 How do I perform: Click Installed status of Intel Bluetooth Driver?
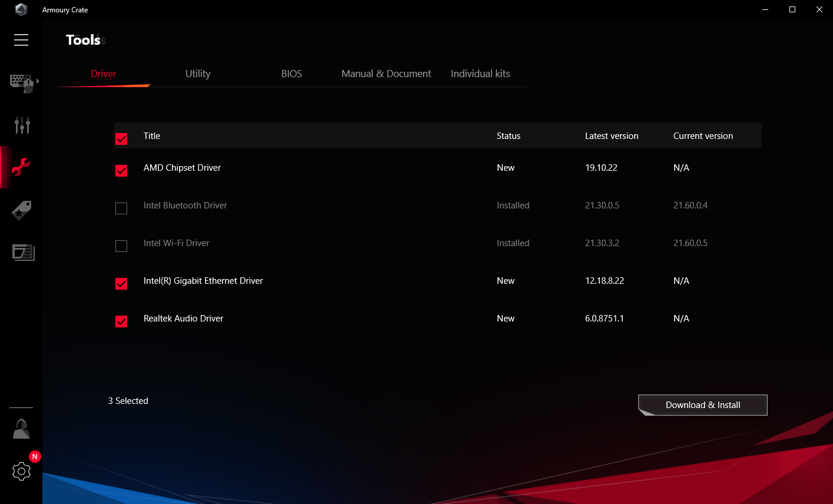tap(513, 205)
